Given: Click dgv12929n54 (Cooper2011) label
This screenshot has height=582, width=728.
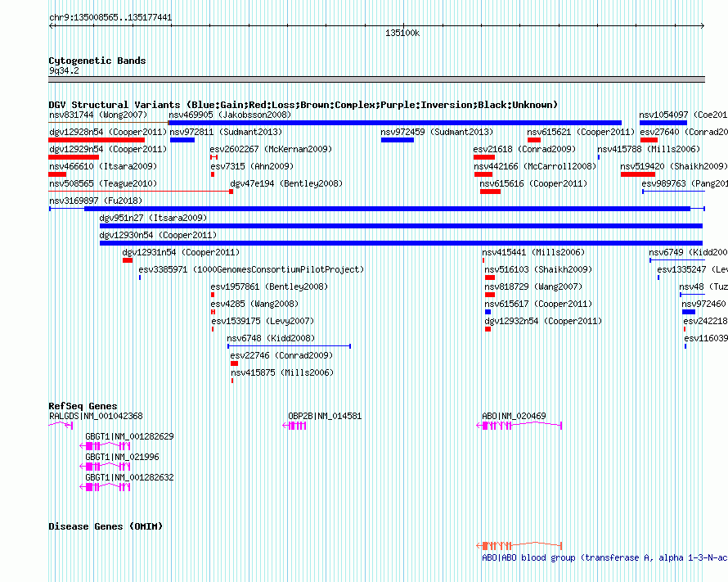Looking at the screenshot, I should (108, 149).
